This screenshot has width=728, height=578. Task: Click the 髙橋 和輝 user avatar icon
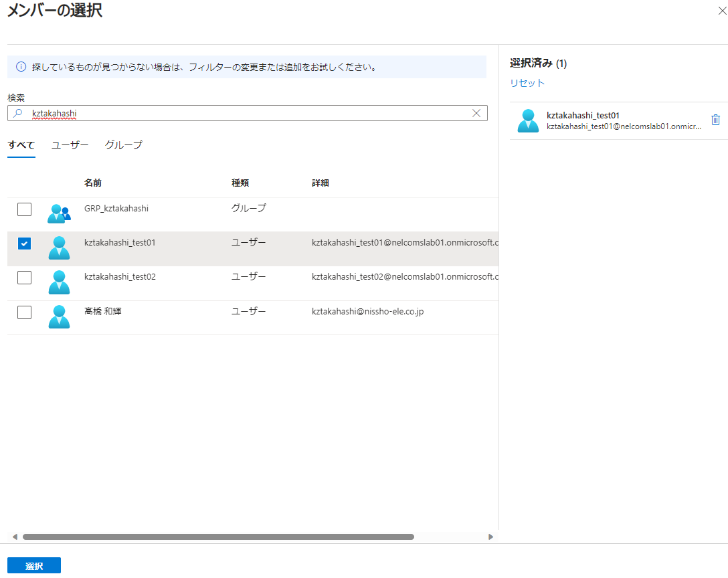59,317
